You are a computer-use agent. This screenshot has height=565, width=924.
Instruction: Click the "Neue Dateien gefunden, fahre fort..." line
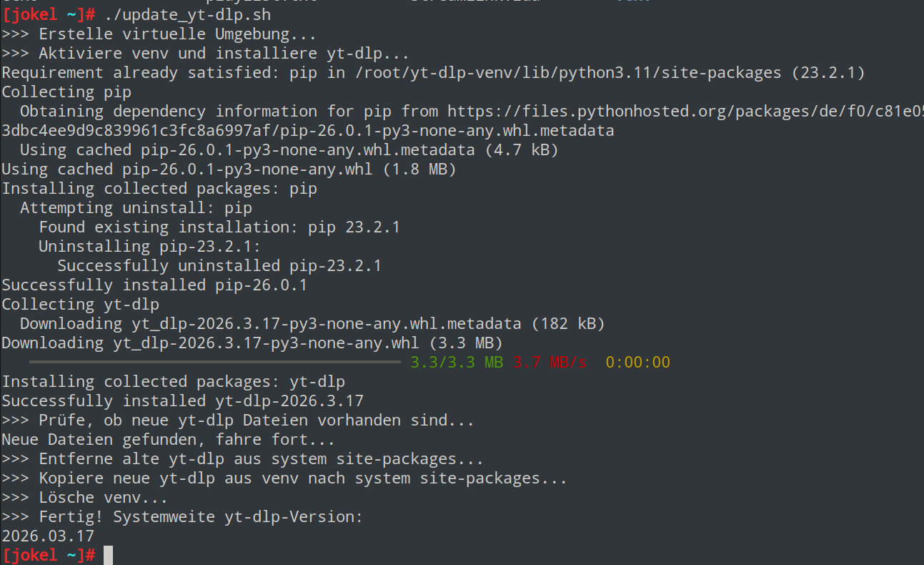pyautogui.click(x=168, y=440)
